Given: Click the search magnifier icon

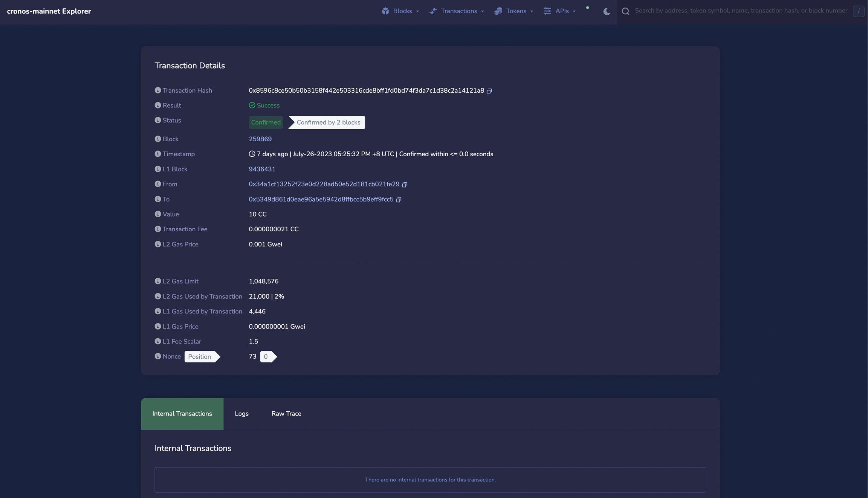Looking at the screenshot, I should point(625,11).
